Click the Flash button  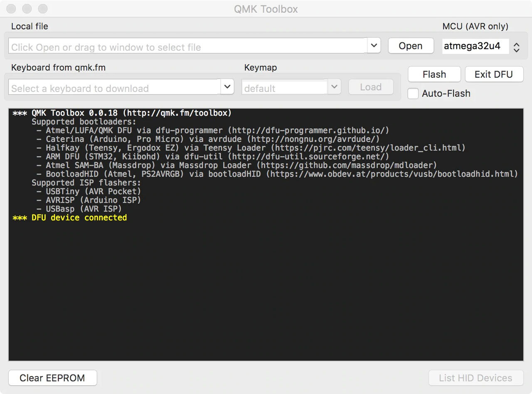[x=434, y=74]
